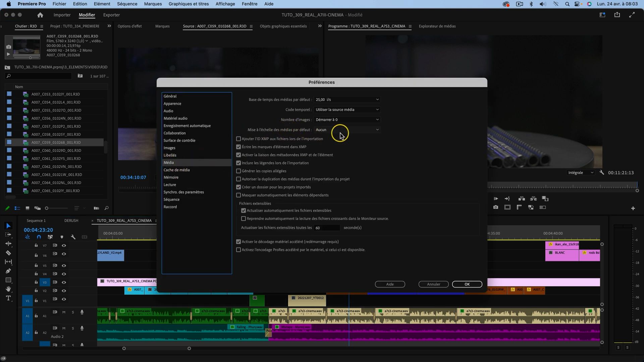Screen dimensions: 644x362
Task: Go to the Home screen icon
Action: 40,15
